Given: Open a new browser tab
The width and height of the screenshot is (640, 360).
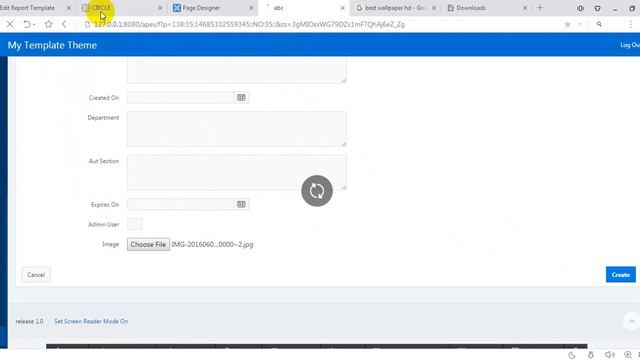Looking at the screenshot, I should point(540,8).
